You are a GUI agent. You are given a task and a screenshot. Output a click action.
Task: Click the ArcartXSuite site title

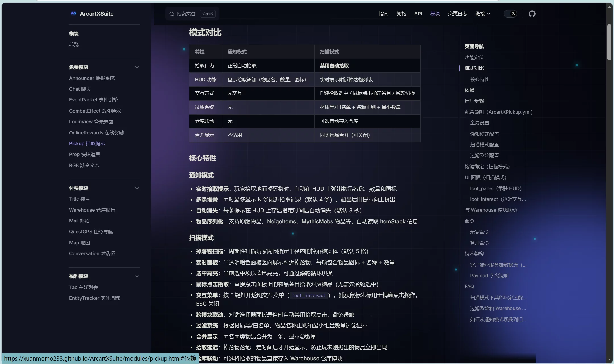[x=97, y=14]
